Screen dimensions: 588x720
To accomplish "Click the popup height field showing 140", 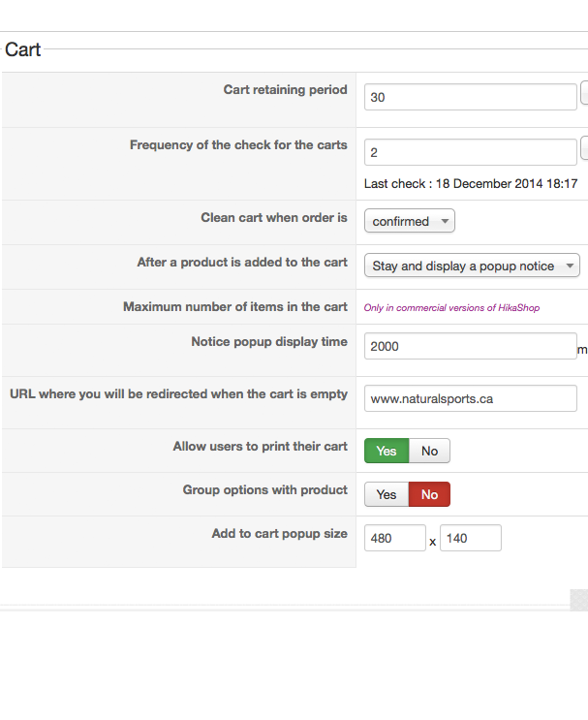I will [x=470, y=538].
